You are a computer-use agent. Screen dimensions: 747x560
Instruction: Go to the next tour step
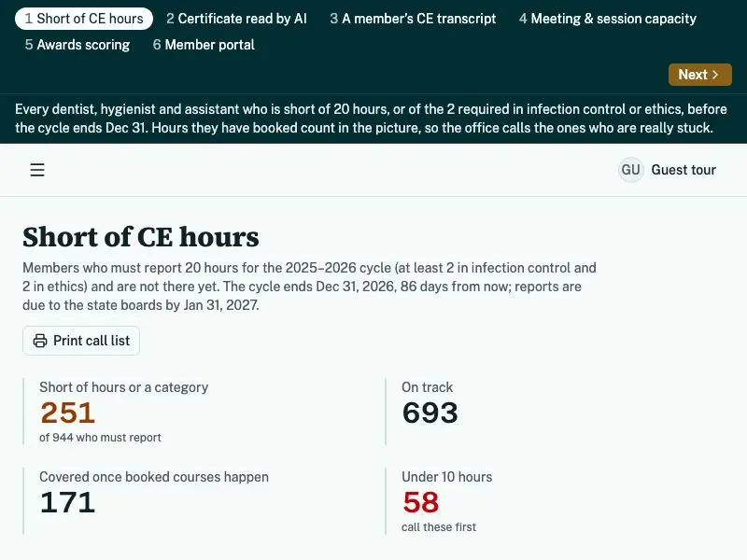click(x=699, y=75)
